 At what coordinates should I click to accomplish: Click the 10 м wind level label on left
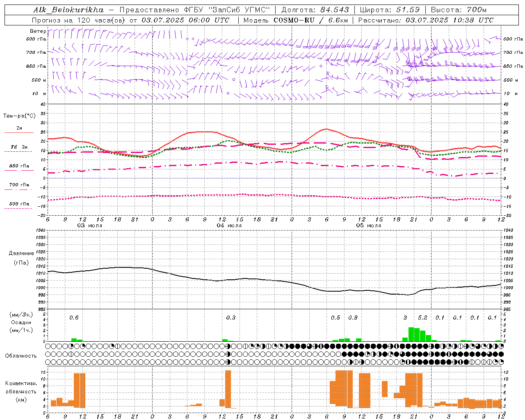coord(39,94)
